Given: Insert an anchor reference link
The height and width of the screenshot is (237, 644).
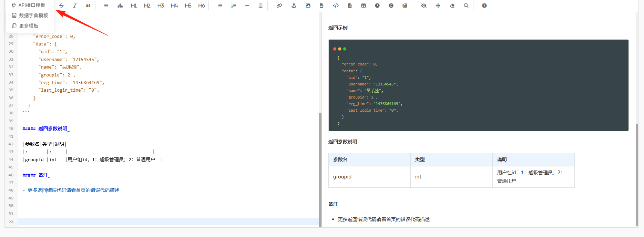Looking at the screenshot, I should point(294,6).
